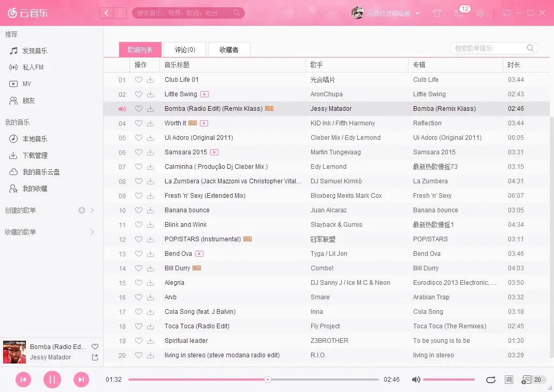
Task: Heart the song Alegria
Action: click(139, 282)
